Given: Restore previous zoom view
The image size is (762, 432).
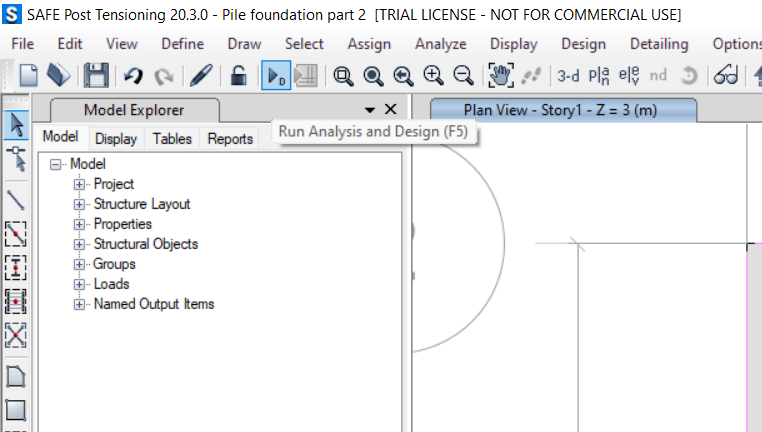Looking at the screenshot, I should pos(403,76).
